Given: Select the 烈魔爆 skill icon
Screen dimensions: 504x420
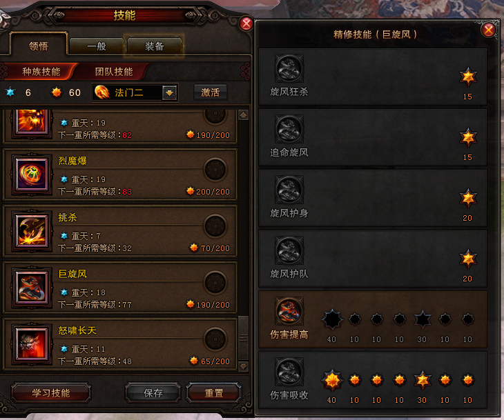Looking at the screenshot, I should tap(32, 174).
